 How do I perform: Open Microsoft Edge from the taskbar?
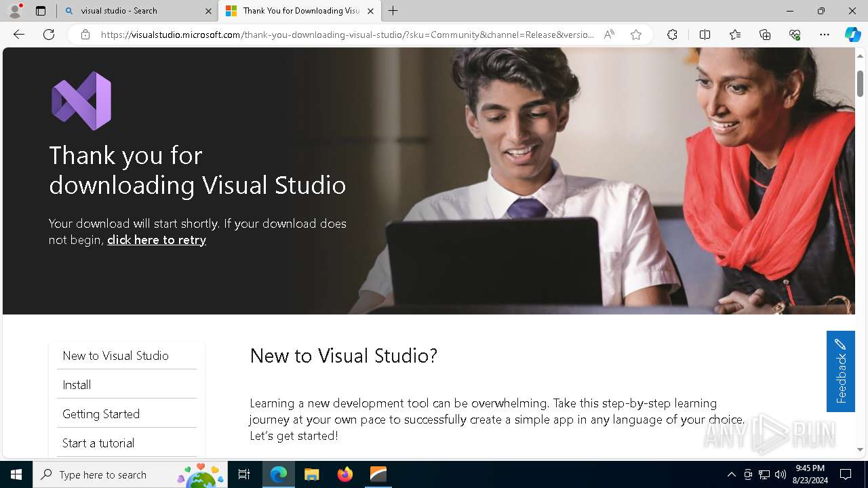coord(279,474)
